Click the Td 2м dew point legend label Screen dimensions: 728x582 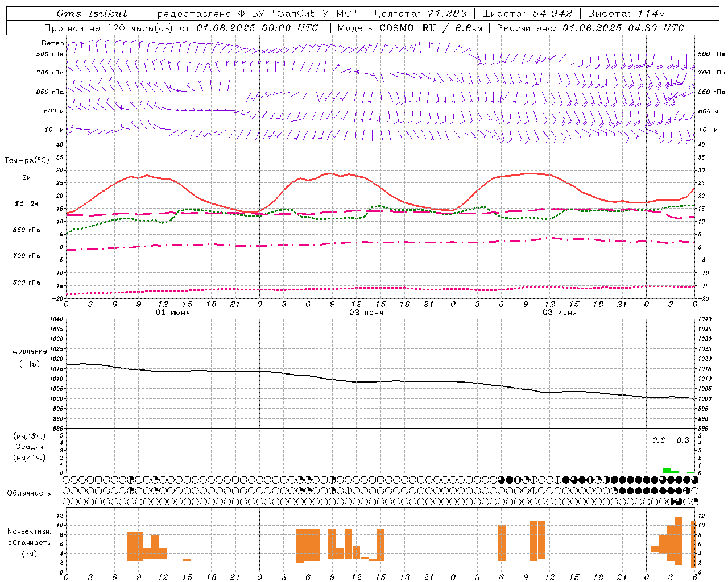pos(27,203)
